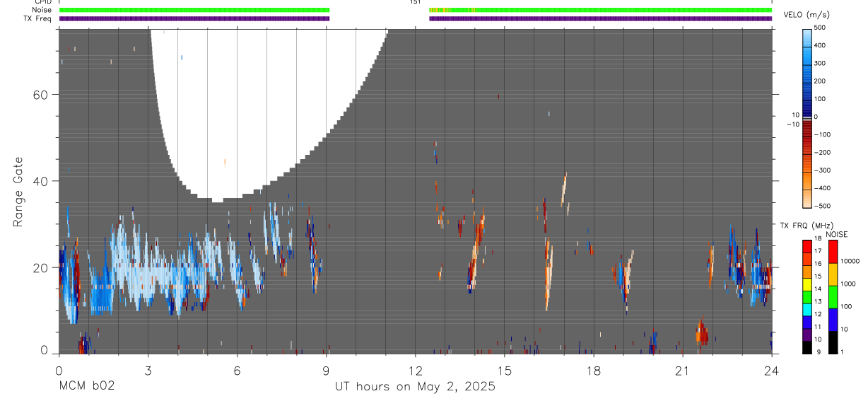Click the 'TX Freq' row label at top left
Screen dimensions: 868x401
(37, 18)
